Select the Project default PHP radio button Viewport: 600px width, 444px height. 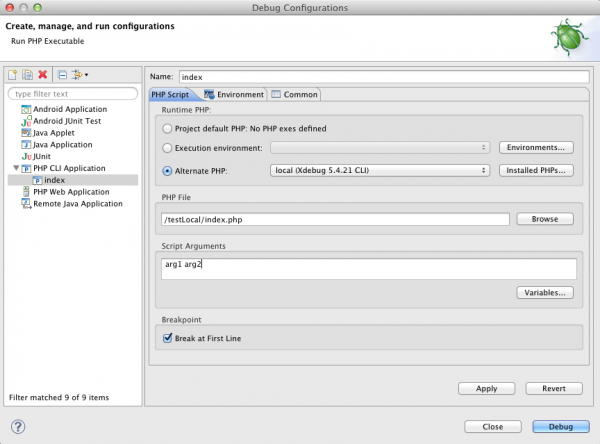click(x=167, y=128)
